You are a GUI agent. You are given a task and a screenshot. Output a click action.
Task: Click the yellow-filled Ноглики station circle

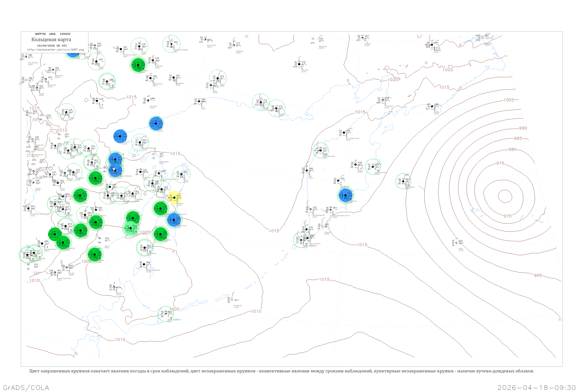[x=174, y=198]
